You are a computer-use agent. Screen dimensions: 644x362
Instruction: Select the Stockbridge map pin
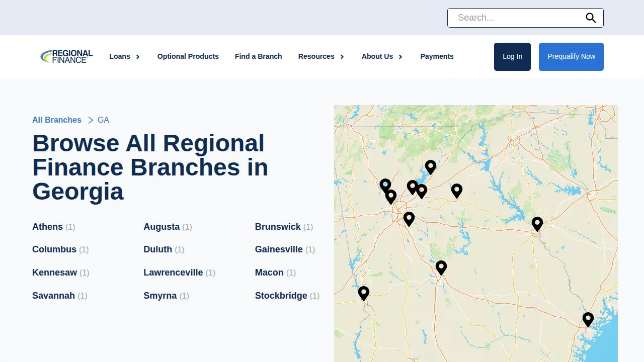409,219
